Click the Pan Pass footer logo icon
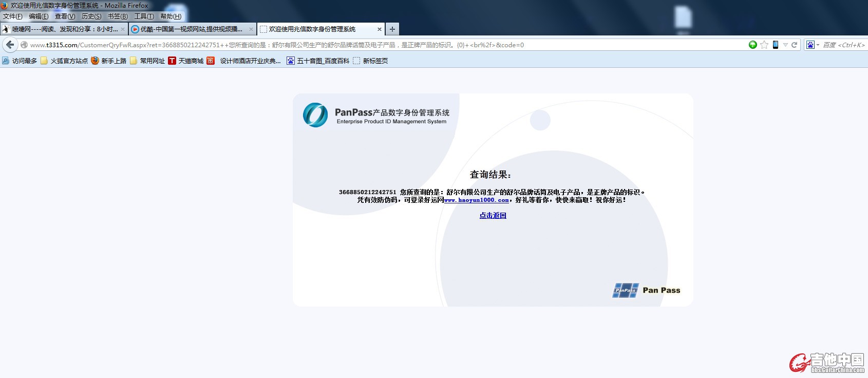The width and height of the screenshot is (868, 378). tap(626, 291)
